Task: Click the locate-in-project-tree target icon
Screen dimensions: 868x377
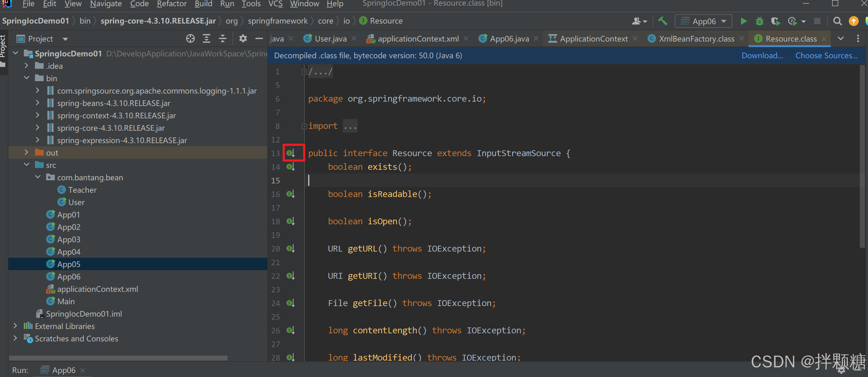Action: pos(190,39)
